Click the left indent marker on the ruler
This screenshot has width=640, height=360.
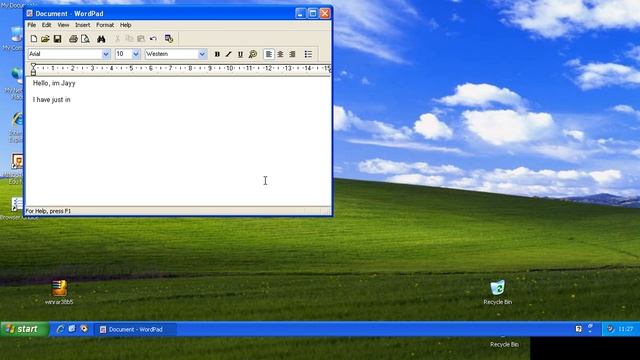click(33, 72)
